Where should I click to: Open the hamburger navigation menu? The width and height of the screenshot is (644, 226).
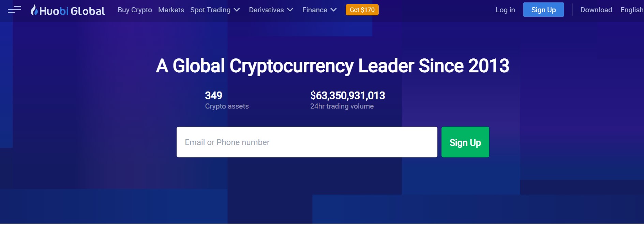(x=14, y=10)
